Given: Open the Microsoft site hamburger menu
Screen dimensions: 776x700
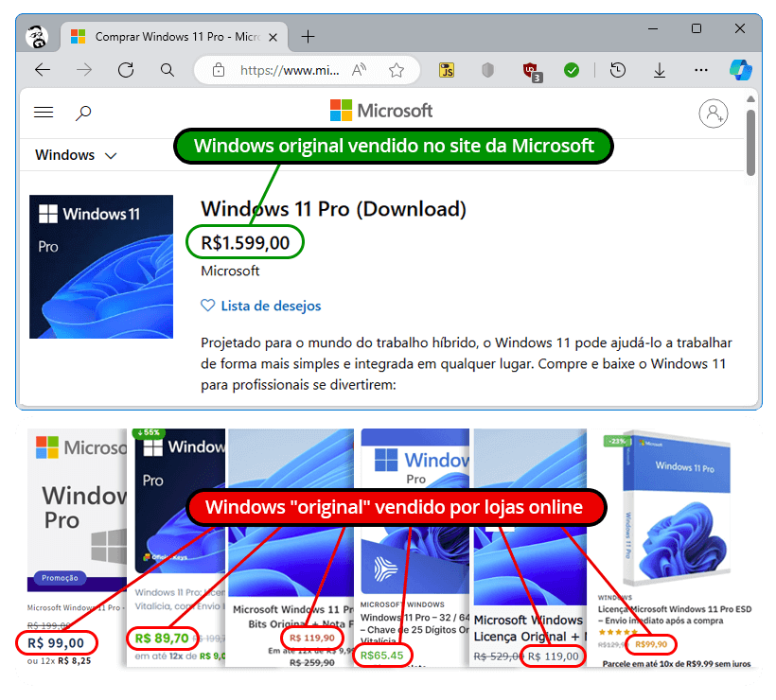Looking at the screenshot, I should point(44,113).
